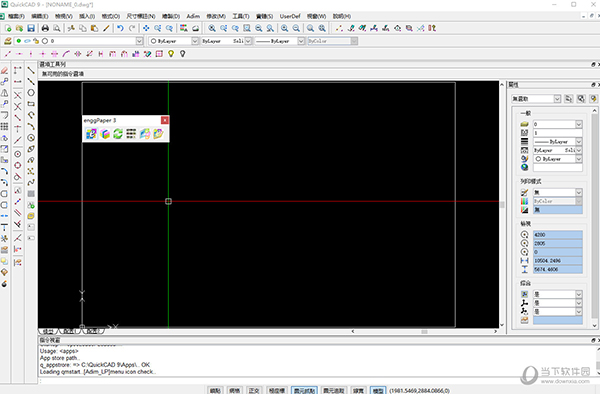600x394 pixels.
Task: Click canvas horizontal scrollbar right arrow
Action: (496, 331)
